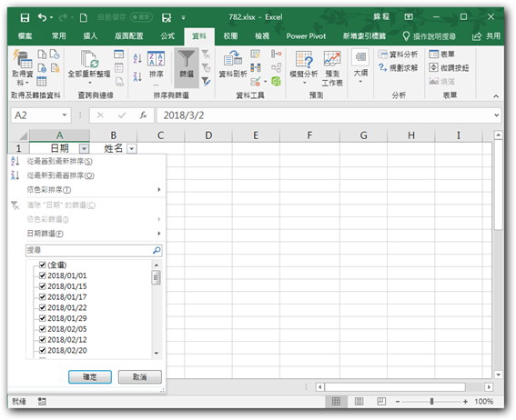
Task: Click the insert function fx icon
Action: coord(143,115)
